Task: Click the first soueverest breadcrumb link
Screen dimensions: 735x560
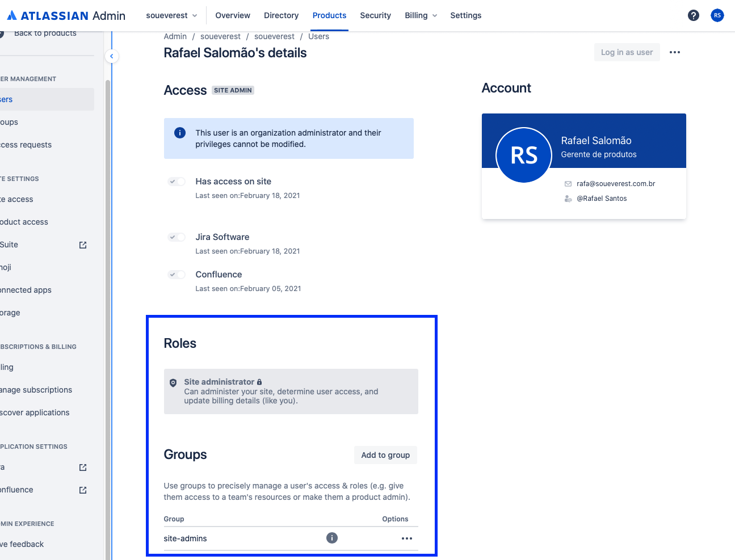Action: [x=220, y=36]
